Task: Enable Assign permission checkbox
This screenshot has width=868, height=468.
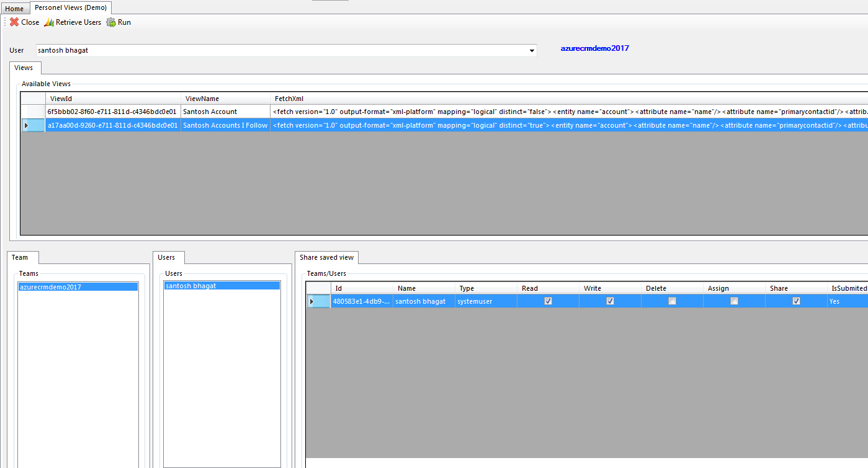Action: click(733, 301)
